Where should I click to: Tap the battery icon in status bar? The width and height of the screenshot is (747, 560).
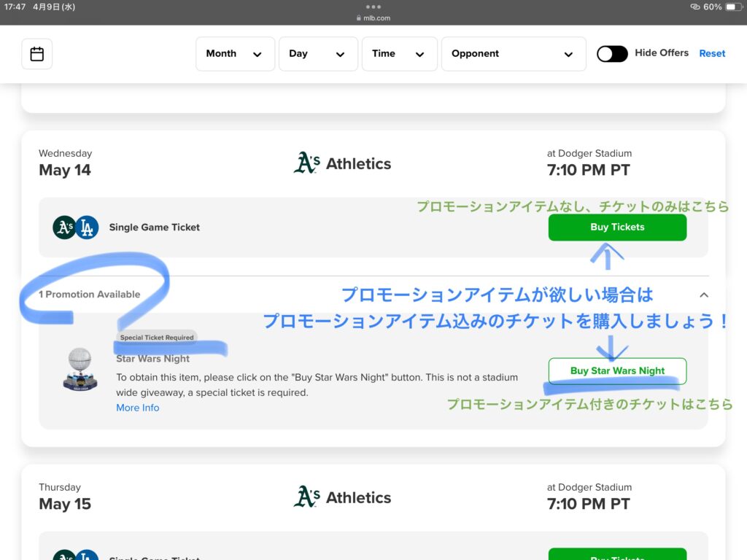click(x=733, y=7)
